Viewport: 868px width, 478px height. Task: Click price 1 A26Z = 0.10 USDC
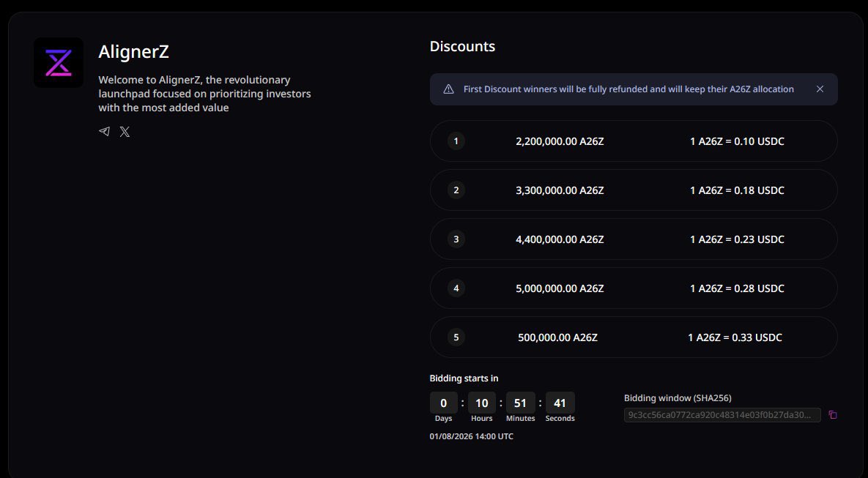click(737, 141)
